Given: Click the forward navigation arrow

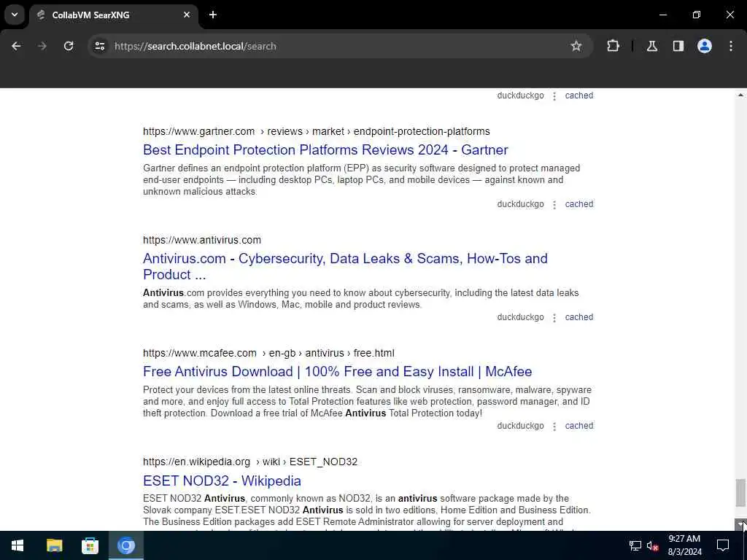Looking at the screenshot, I should [42, 46].
